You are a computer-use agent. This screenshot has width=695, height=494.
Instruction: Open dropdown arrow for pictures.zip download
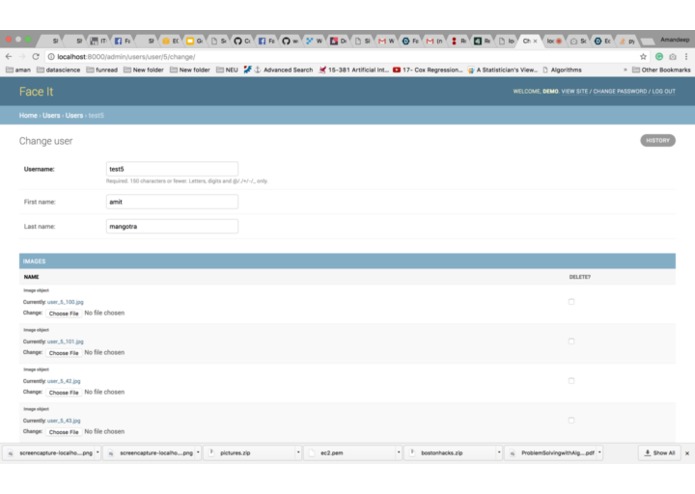point(298,452)
